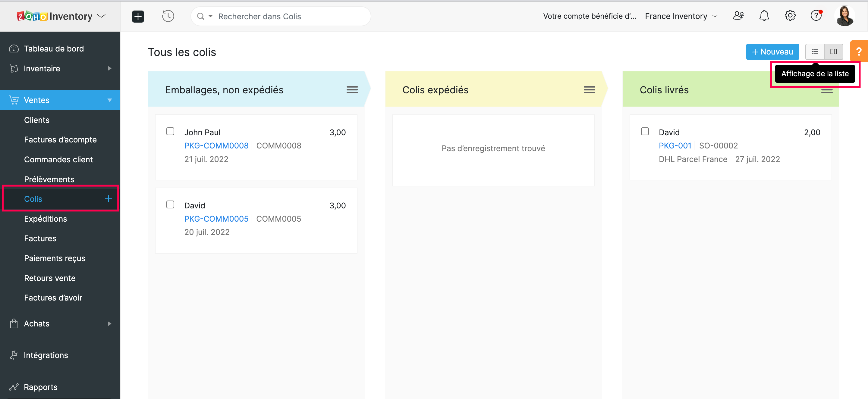Open recent history clock icon
This screenshot has width=868, height=399.
coord(168,16)
